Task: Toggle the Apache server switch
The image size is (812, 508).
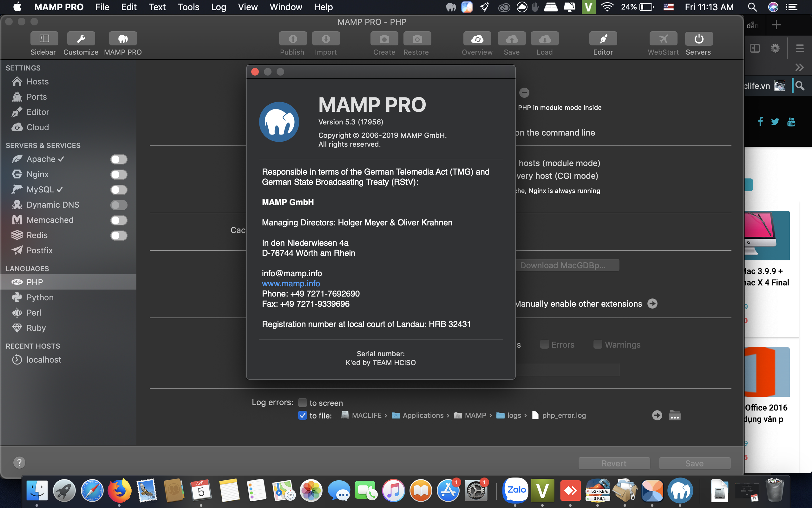Action: tap(119, 159)
